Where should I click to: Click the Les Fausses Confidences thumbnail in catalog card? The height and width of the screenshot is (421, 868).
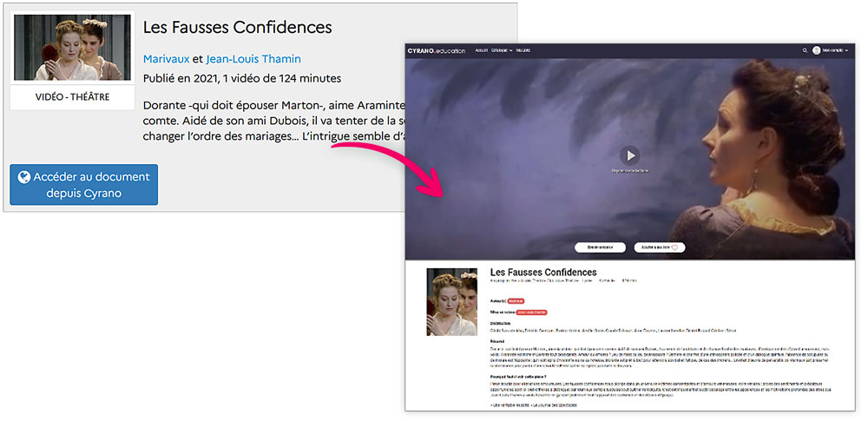point(73,47)
